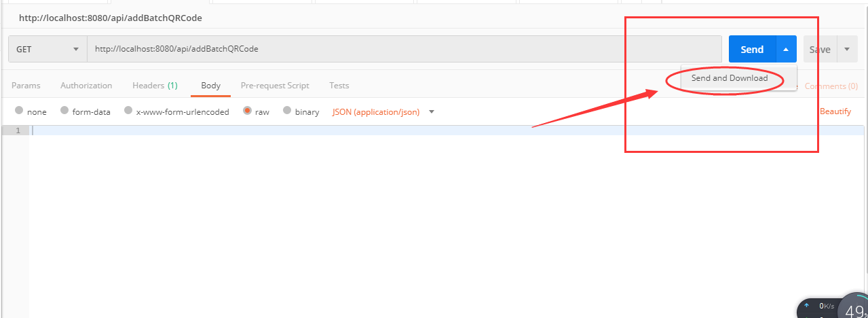Select the binary body radio option
The image size is (868, 318).
(287, 111)
